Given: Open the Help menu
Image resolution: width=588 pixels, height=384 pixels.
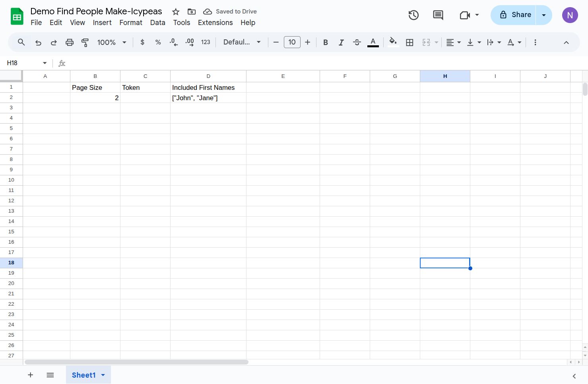Looking at the screenshot, I should 248,23.
